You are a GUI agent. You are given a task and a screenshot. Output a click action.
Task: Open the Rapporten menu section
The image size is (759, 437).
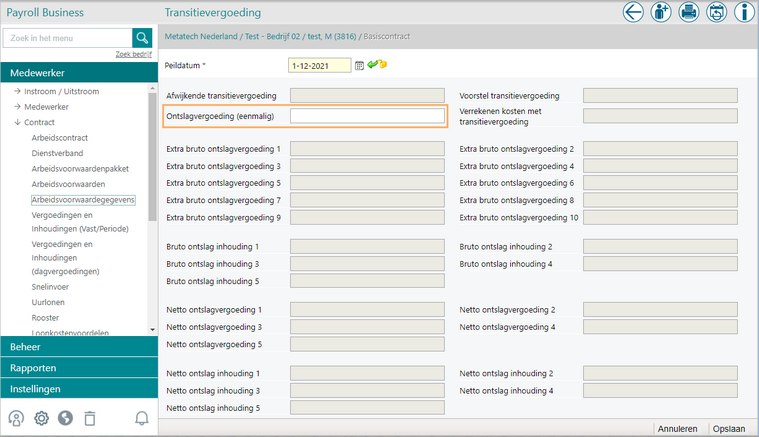click(79, 368)
